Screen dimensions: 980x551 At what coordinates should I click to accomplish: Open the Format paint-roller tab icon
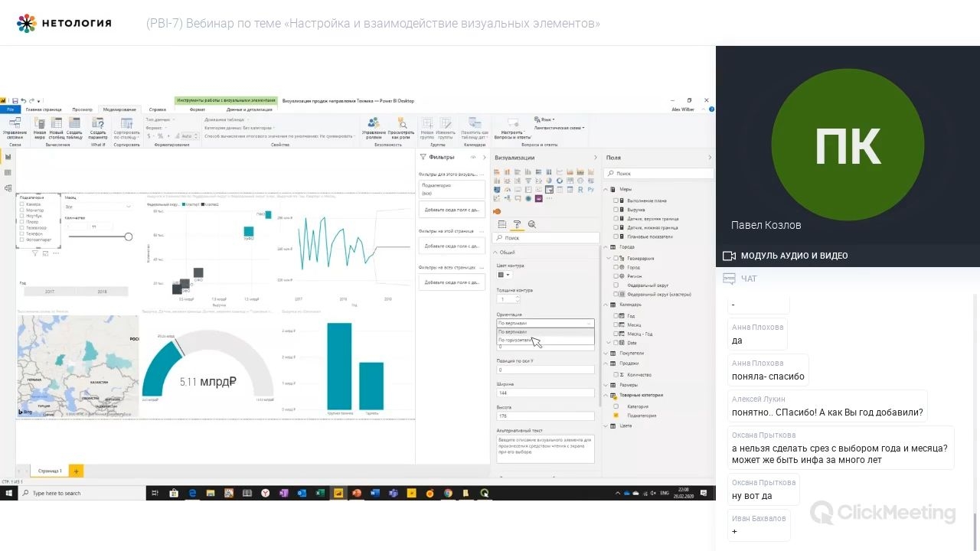click(x=517, y=224)
